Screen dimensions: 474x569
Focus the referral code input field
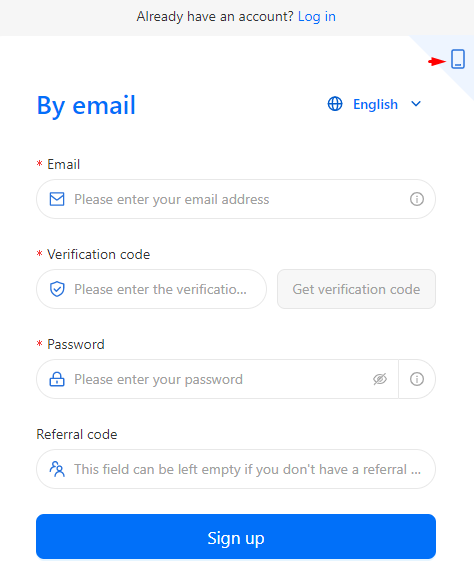(236, 469)
